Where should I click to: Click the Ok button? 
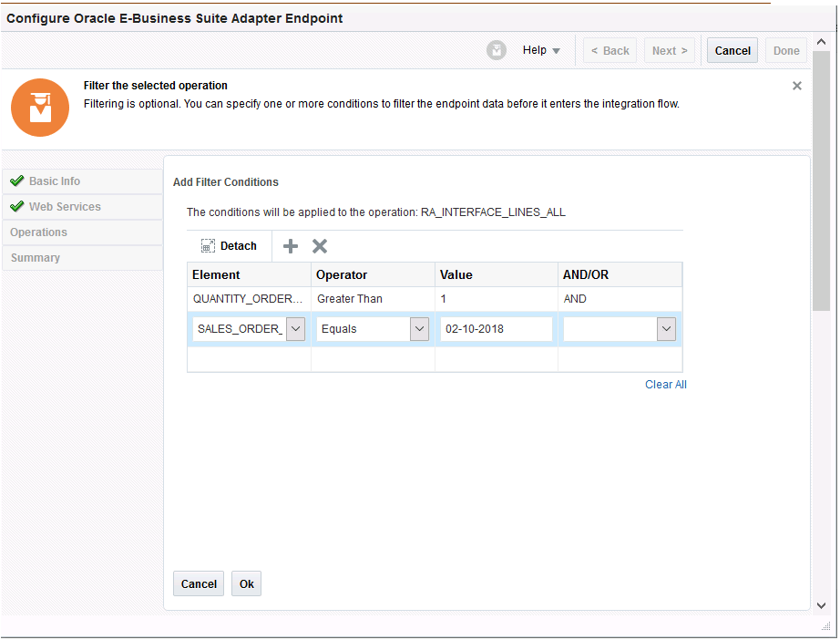click(x=246, y=583)
